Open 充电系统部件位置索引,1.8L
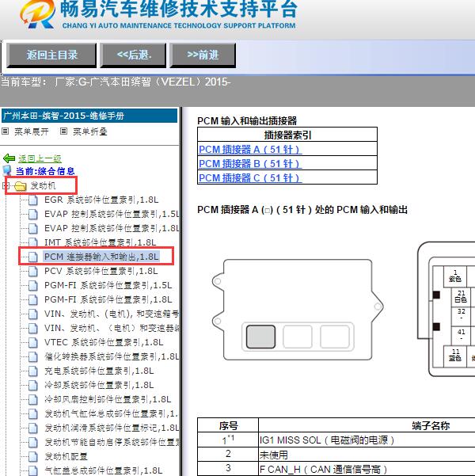475x476 pixels. [x=99, y=371]
